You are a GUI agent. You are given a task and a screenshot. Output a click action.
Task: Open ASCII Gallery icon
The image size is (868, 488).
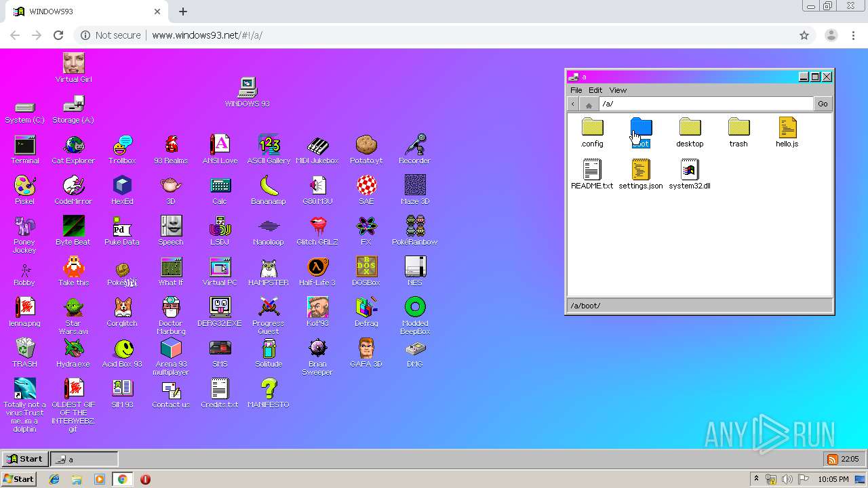click(x=269, y=150)
